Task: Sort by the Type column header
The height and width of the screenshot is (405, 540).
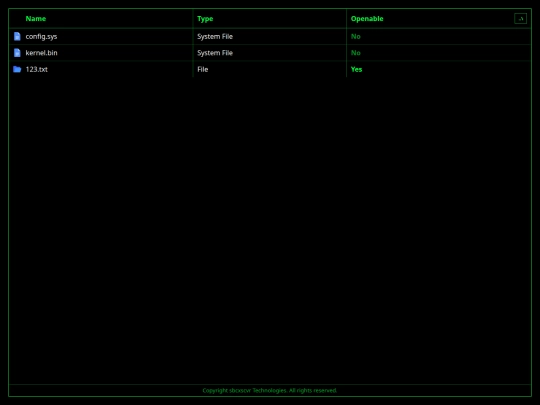Action: click(205, 19)
